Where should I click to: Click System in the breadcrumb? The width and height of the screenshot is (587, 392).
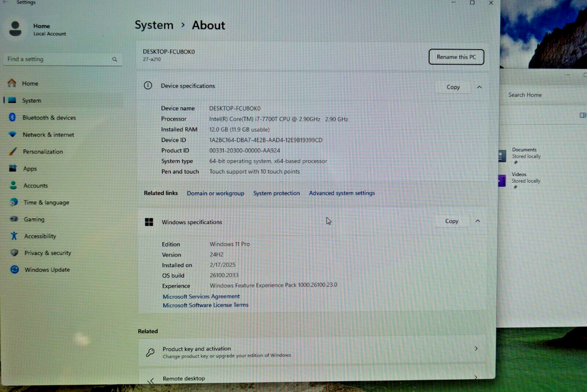coord(153,25)
